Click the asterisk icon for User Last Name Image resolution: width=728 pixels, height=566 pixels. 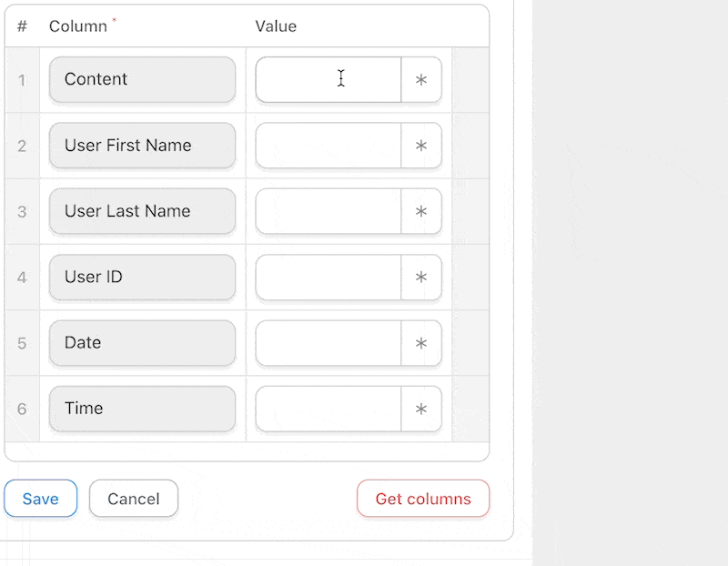coord(421,212)
